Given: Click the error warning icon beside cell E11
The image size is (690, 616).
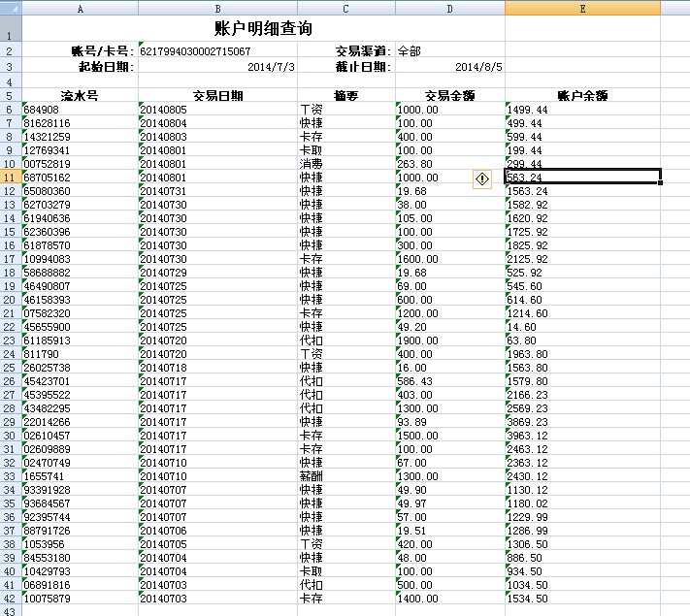Looking at the screenshot, I should (x=482, y=179).
